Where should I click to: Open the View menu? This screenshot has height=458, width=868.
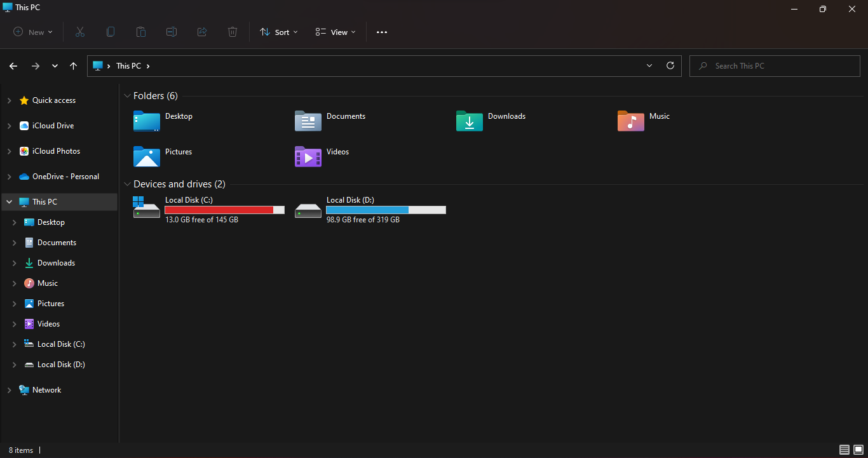[336, 32]
